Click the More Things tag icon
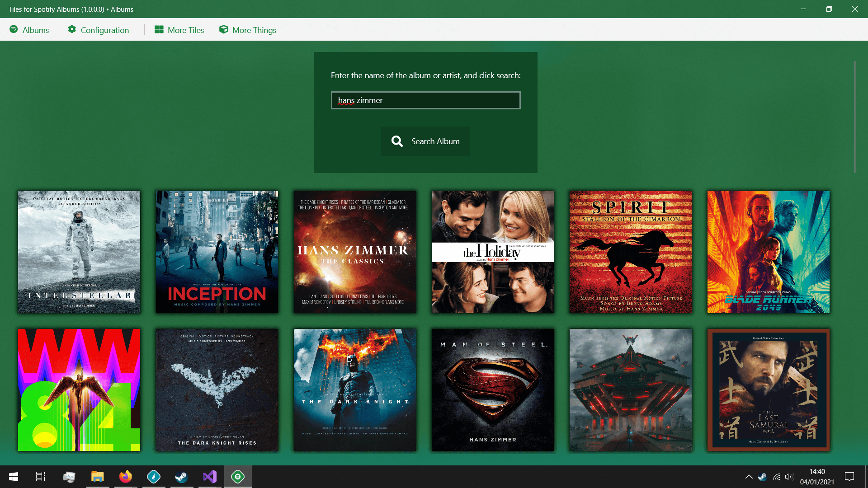 click(223, 29)
